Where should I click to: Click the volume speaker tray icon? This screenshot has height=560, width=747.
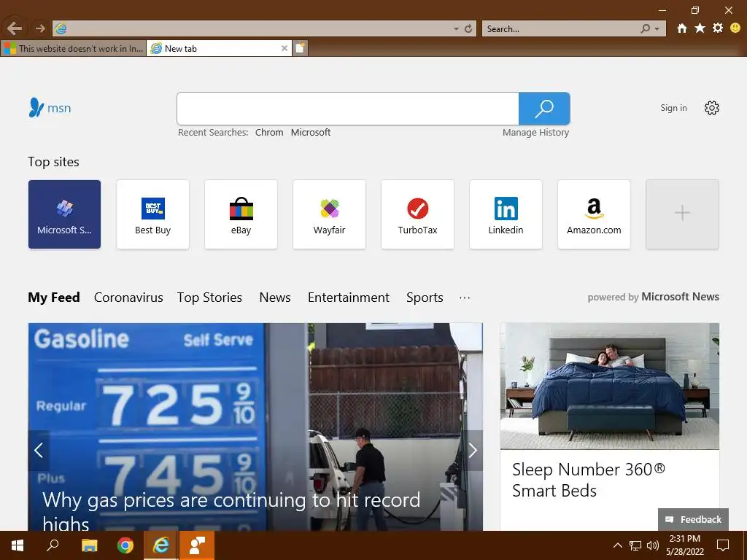coord(653,545)
